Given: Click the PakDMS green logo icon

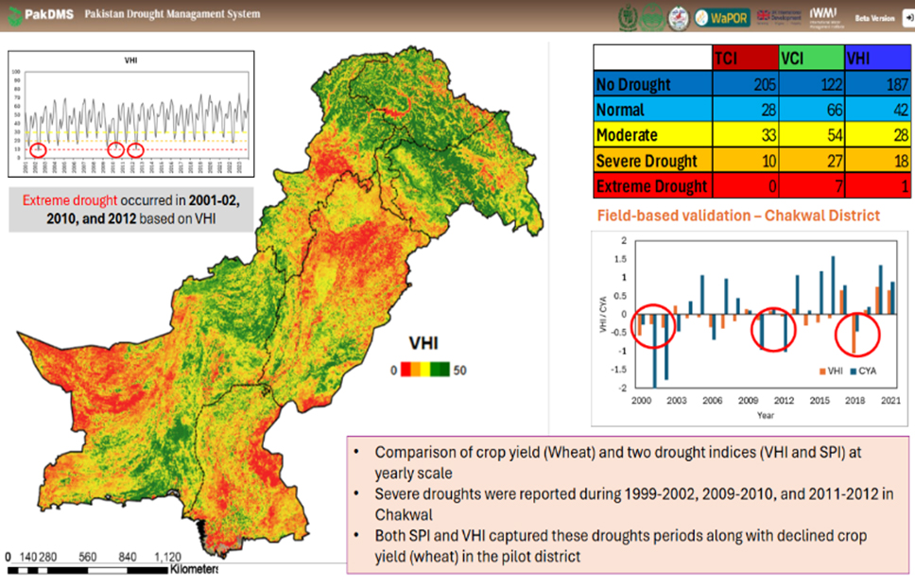Looking at the screenshot, I should pyautogui.click(x=16, y=16).
